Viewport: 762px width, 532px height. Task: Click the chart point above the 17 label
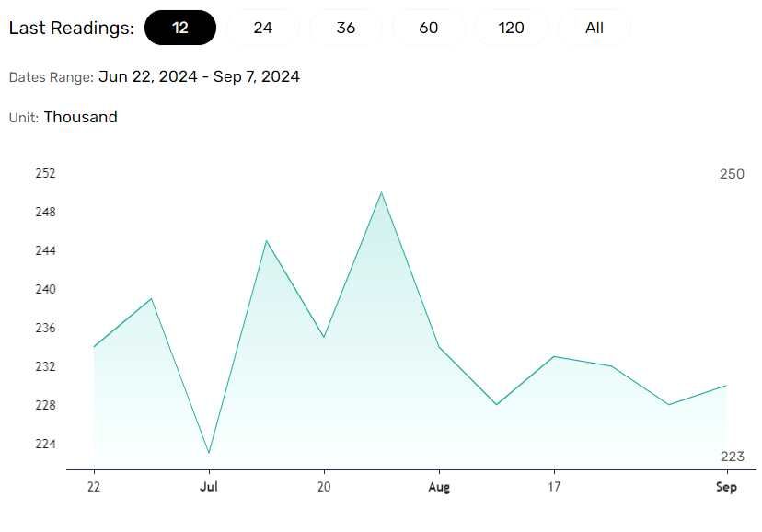pos(554,356)
